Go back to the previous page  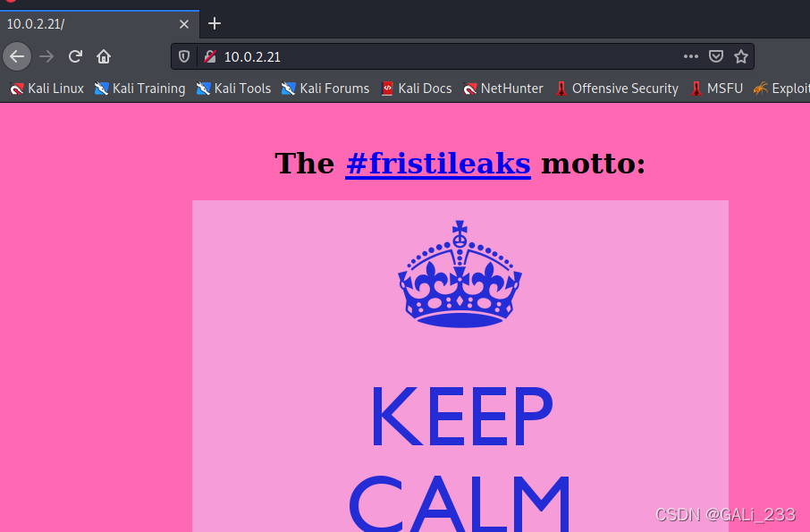pyautogui.click(x=17, y=56)
